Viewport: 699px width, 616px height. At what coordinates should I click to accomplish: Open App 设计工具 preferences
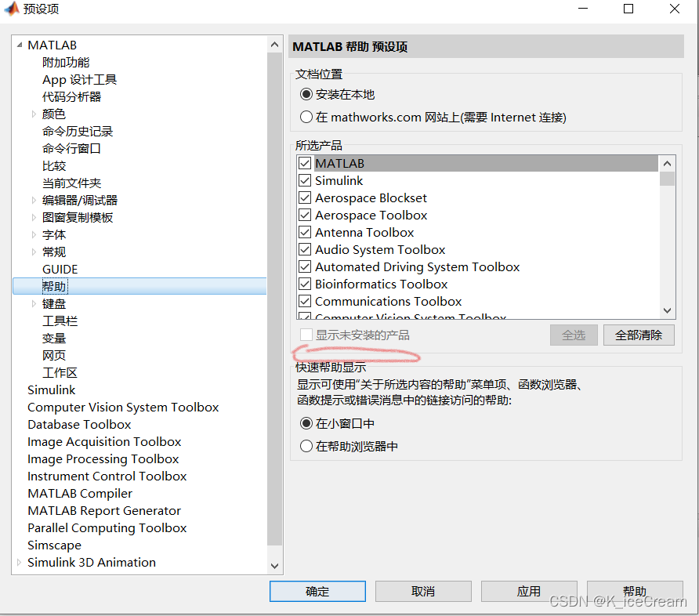point(79,80)
